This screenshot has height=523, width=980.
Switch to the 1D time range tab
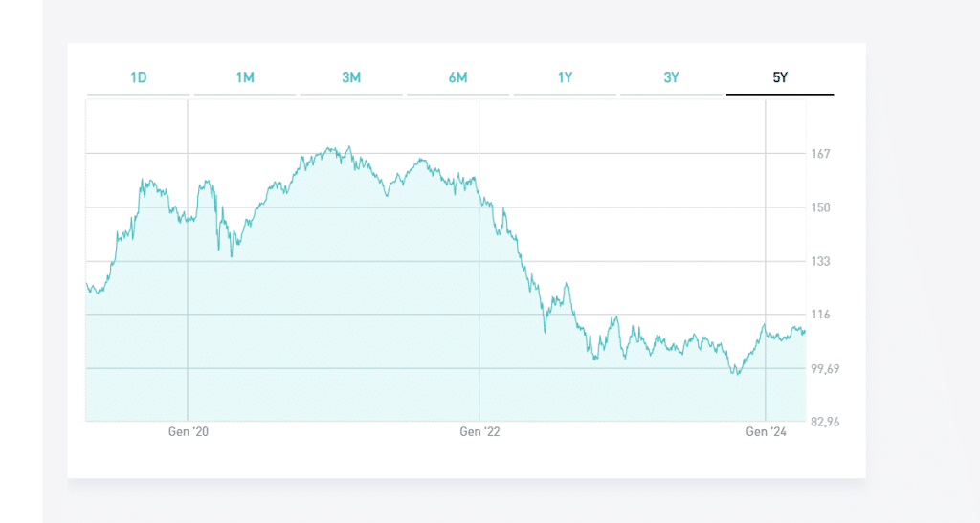point(139,77)
